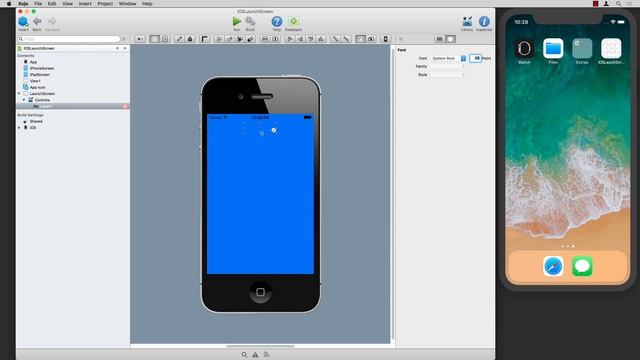The height and width of the screenshot is (360, 640).
Task: Collapse the LaunchScreen tree node
Action: pyautogui.click(x=19, y=93)
